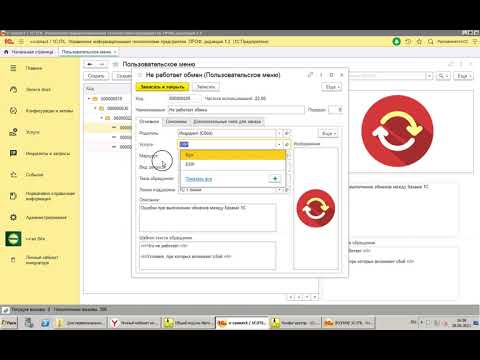Select the highlighted item row in tree list
Viewport: 480px width, 360px height.
pos(108,128)
